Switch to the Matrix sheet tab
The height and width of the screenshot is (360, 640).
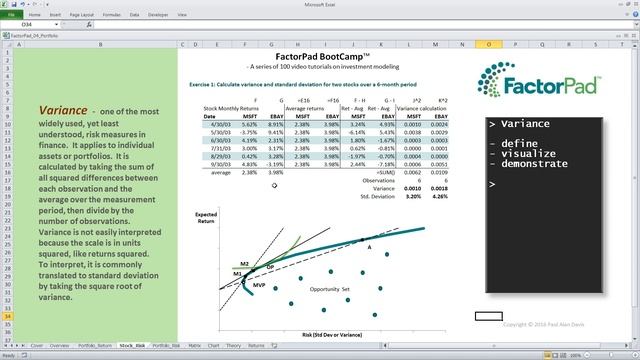194,345
